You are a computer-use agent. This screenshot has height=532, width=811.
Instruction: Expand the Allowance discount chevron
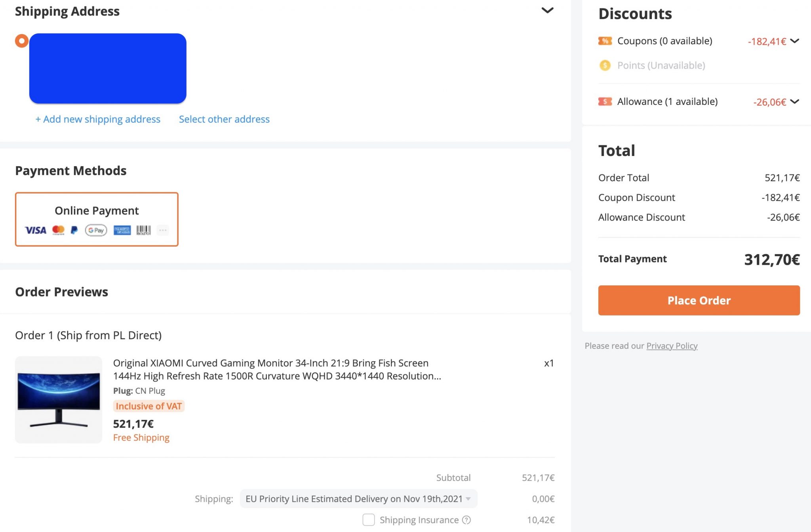794,101
